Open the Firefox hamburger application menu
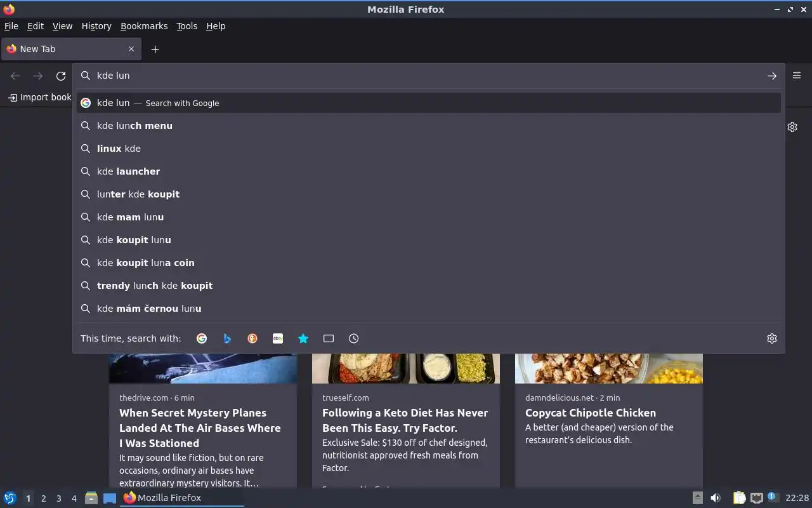Screen dimensions: 812x508 [797, 76]
